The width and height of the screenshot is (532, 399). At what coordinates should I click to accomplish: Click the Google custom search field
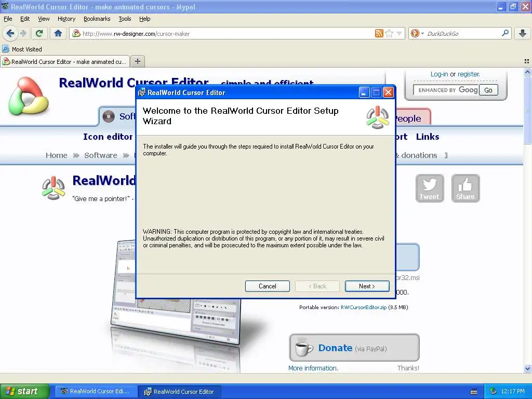(446, 90)
